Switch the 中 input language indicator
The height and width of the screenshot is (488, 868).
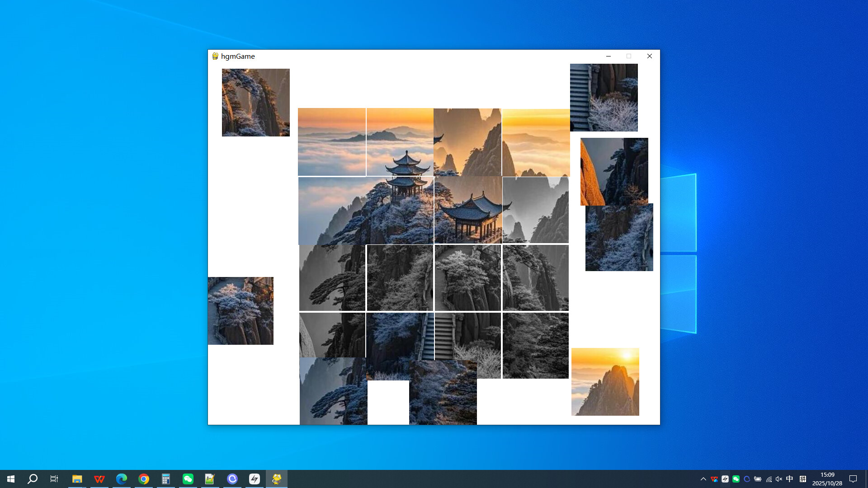(x=790, y=479)
